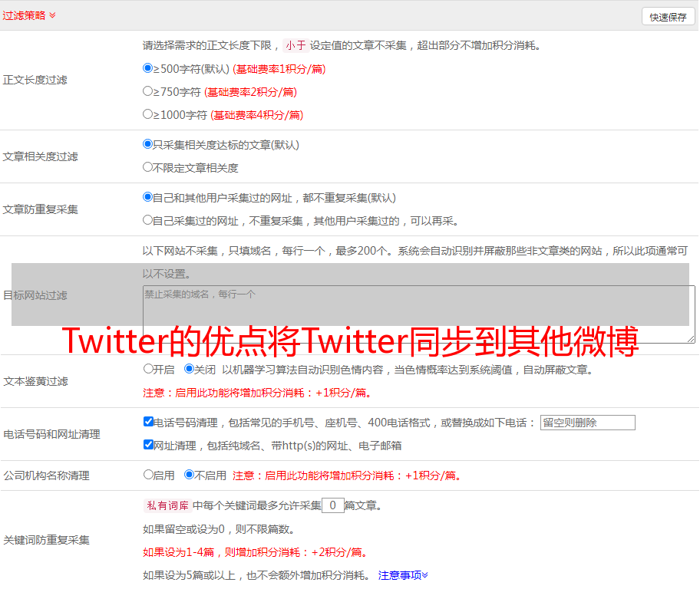Viewport: 700px width, 589px height.
Task: Toggle the 电话号码清理 checkbox
Action: [x=148, y=422]
